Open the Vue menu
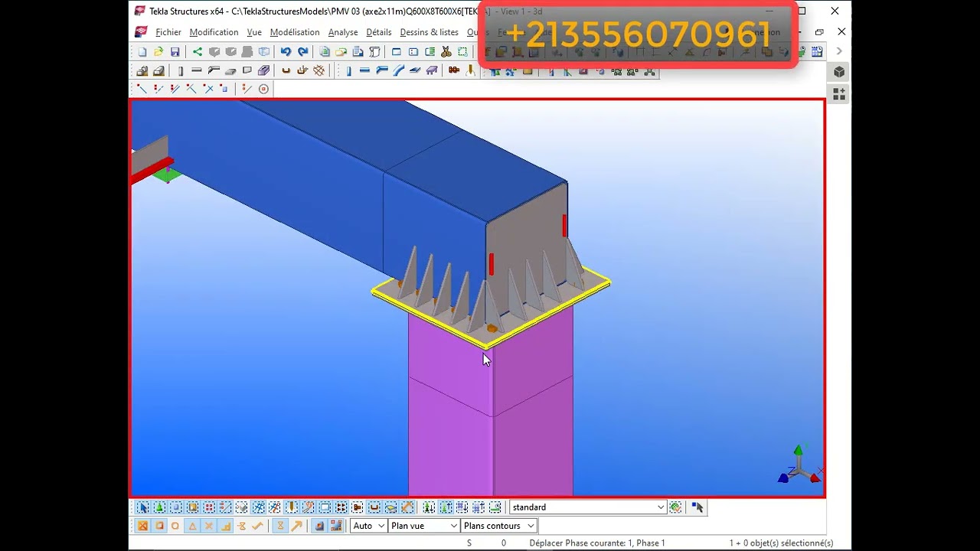This screenshot has width=980, height=551. point(254,32)
